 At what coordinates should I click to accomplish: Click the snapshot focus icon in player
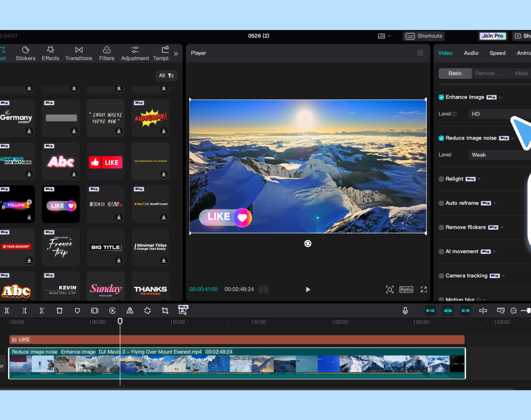point(390,290)
